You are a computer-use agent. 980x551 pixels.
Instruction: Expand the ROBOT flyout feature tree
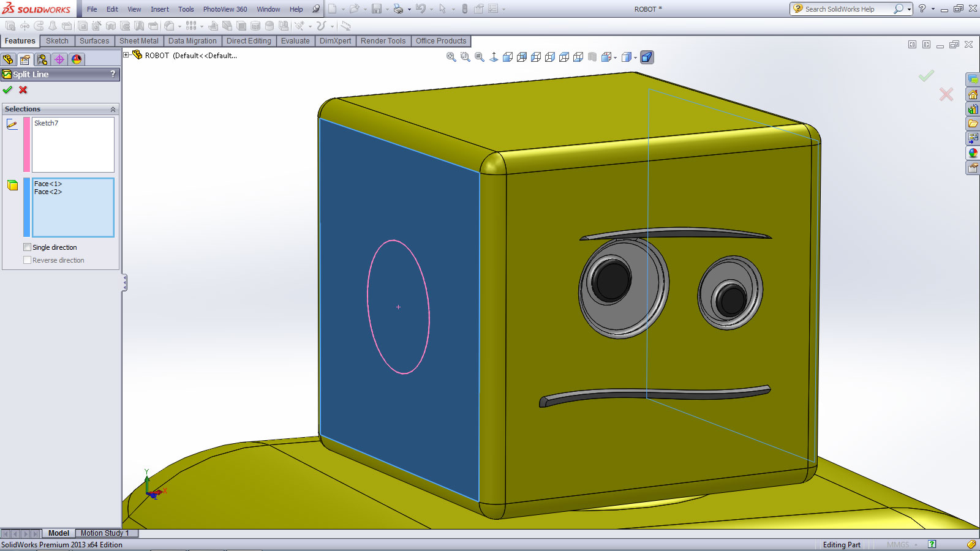click(x=126, y=55)
